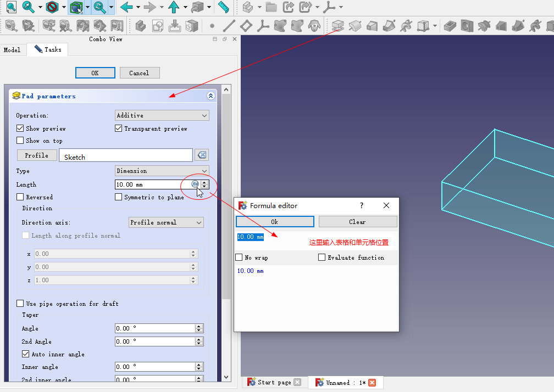554x392 pixels.
Task: Select the Revolution tool icon
Action: (x=355, y=26)
